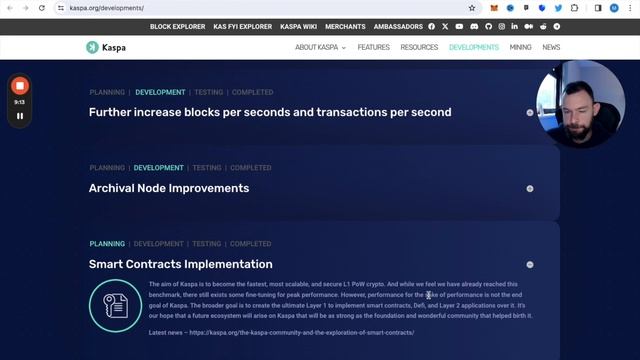Click the Kaspa logo
This screenshot has width=640, height=360.
click(x=106, y=47)
